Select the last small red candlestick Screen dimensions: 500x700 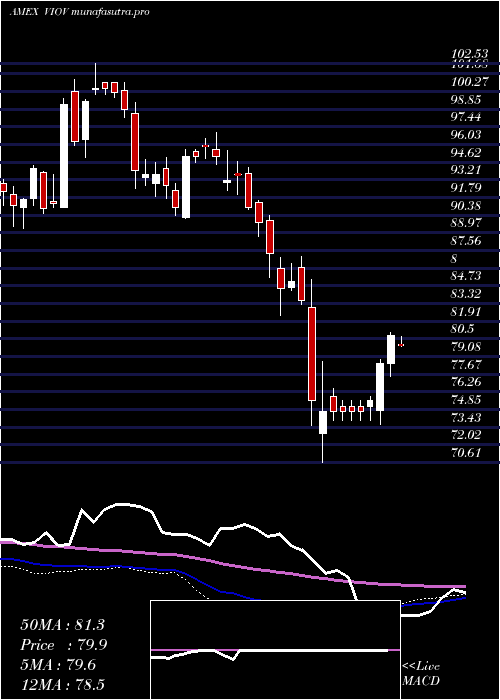(x=401, y=345)
